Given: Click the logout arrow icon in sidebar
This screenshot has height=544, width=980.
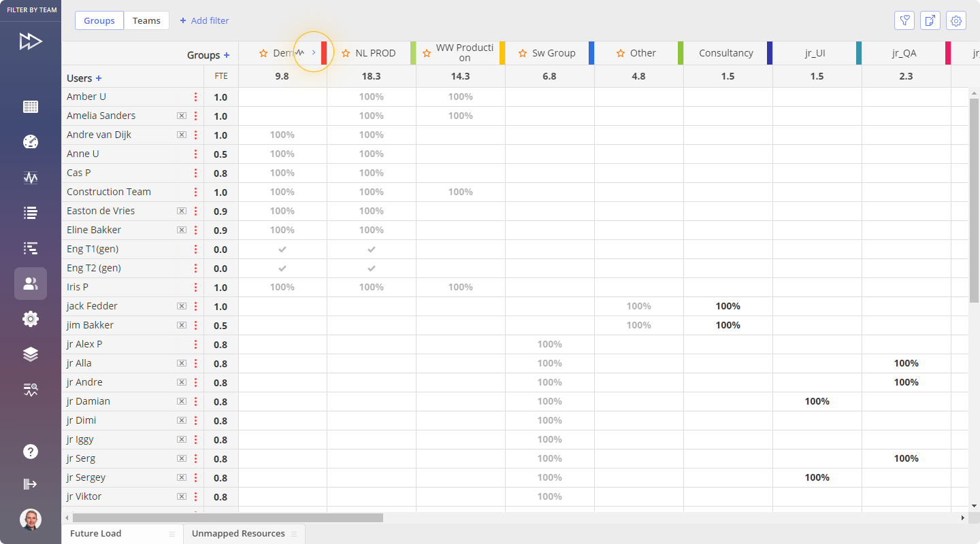Looking at the screenshot, I should click(31, 484).
